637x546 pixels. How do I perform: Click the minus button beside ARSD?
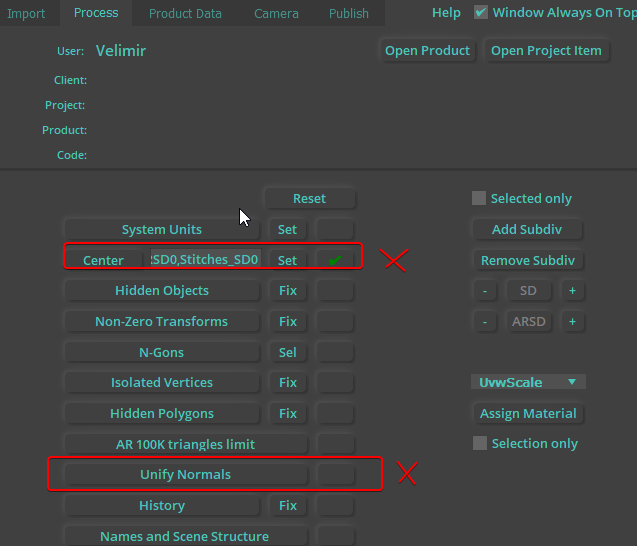[484, 322]
